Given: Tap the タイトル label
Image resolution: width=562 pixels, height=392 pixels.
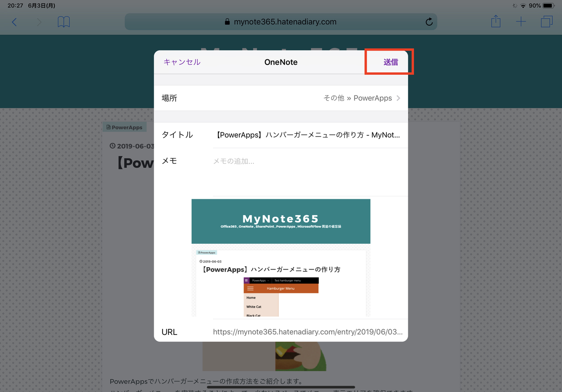Looking at the screenshot, I should point(177,135).
